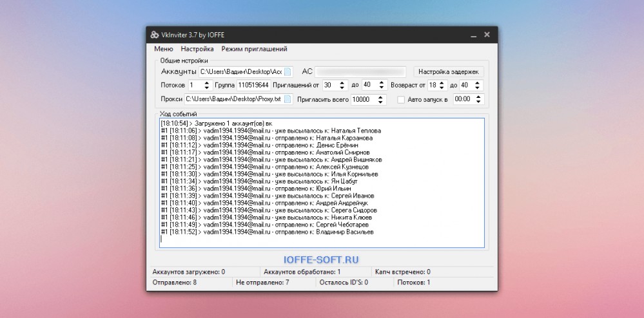The width and height of the screenshot is (644, 318).
Task: Open the IOFFE-SOFT.RU link
Action: (x=321, y=259)
